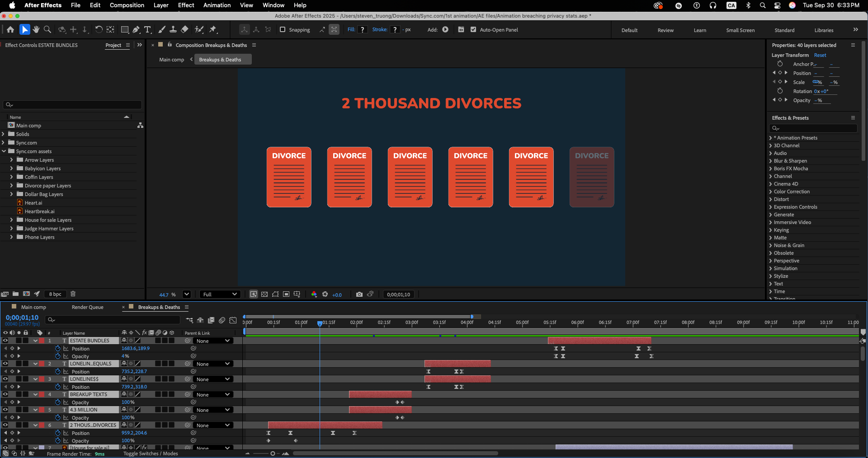Expand Blur & Sharpen effects category
The height and width of the screenshot is (458, 868).
[770, 161]
